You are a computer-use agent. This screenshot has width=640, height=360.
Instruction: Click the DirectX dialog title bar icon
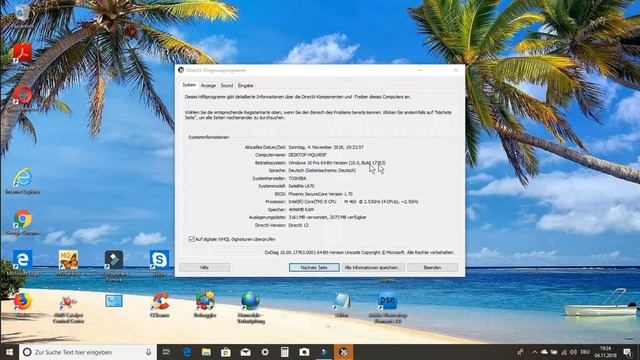181,70
